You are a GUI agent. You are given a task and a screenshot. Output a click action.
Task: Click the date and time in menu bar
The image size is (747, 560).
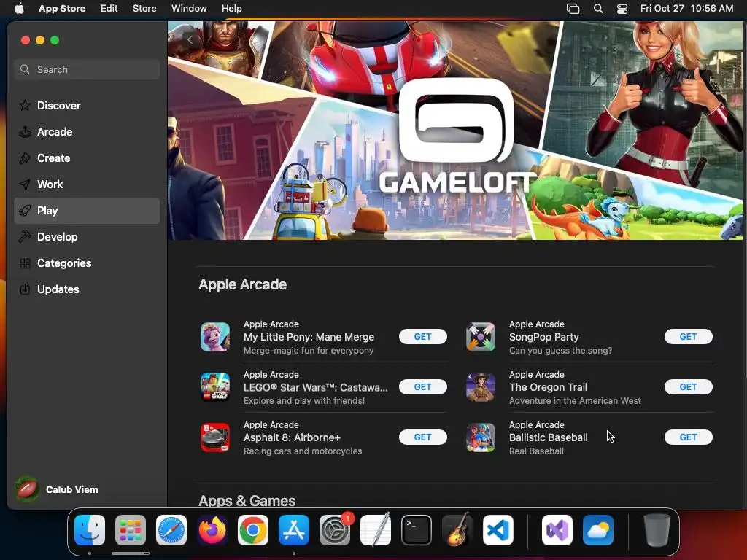pyautogui.click(x=686, y=8)
